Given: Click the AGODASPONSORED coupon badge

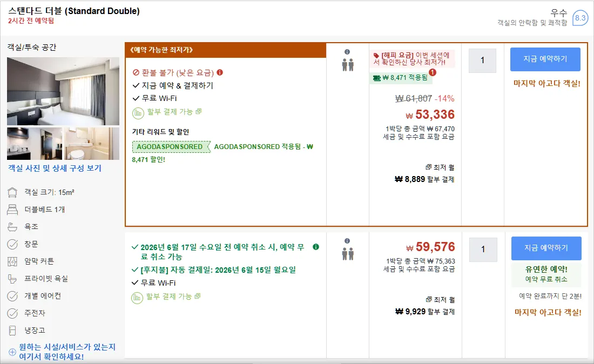Looking at the screenshot, I should point(171,146).
